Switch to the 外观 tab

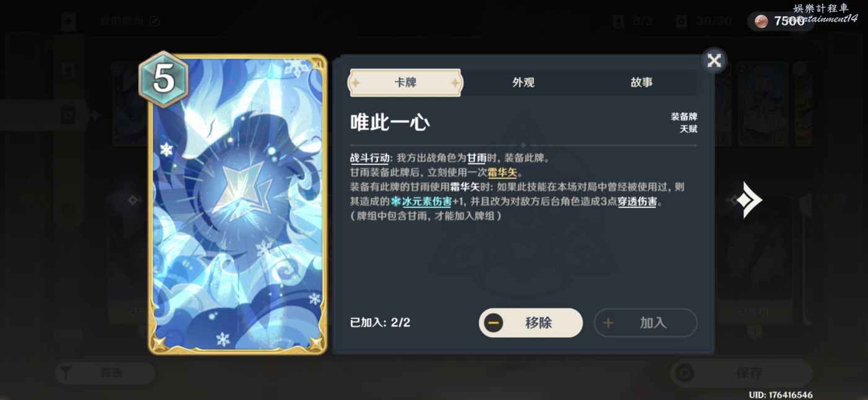pyautogui.click(x=523, y=82)
